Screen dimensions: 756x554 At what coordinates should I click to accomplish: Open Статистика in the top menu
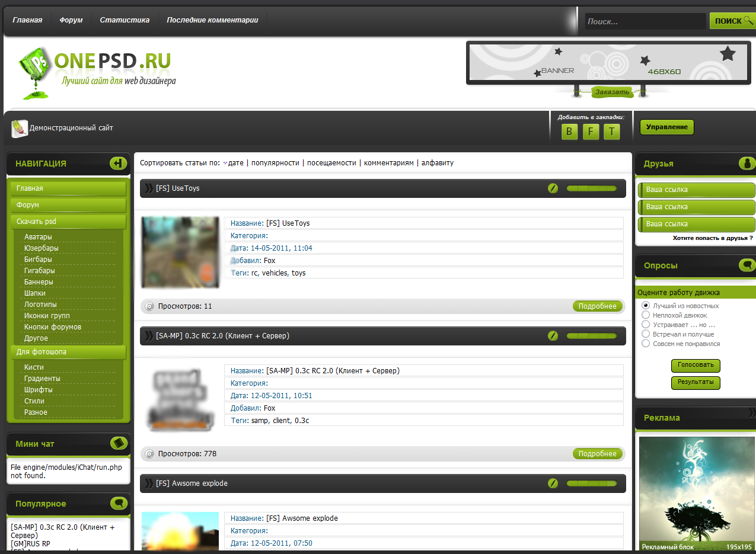(x=125, y=20)
